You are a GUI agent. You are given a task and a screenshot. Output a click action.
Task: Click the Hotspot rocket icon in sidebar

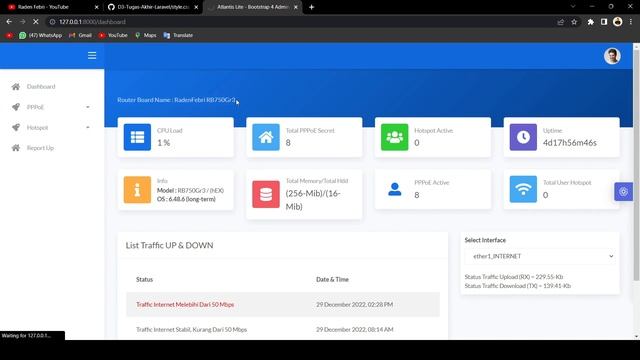coord(16,127)
